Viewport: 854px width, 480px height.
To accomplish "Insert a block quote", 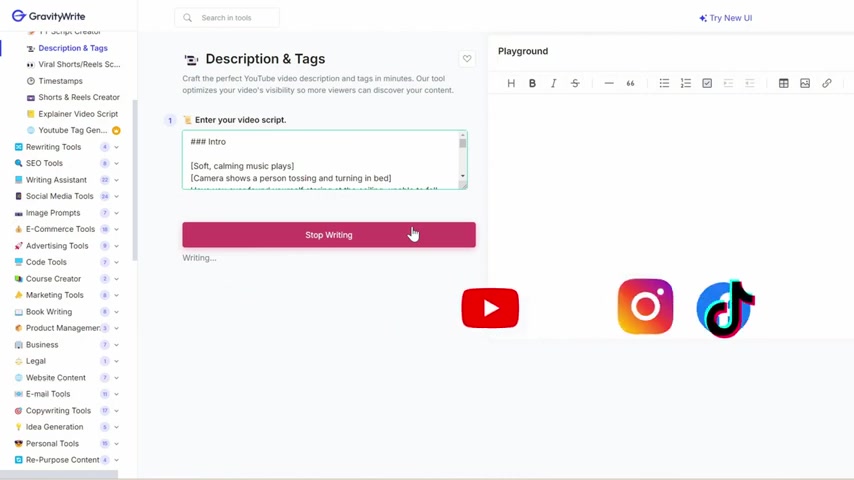I will coord(630,83).
